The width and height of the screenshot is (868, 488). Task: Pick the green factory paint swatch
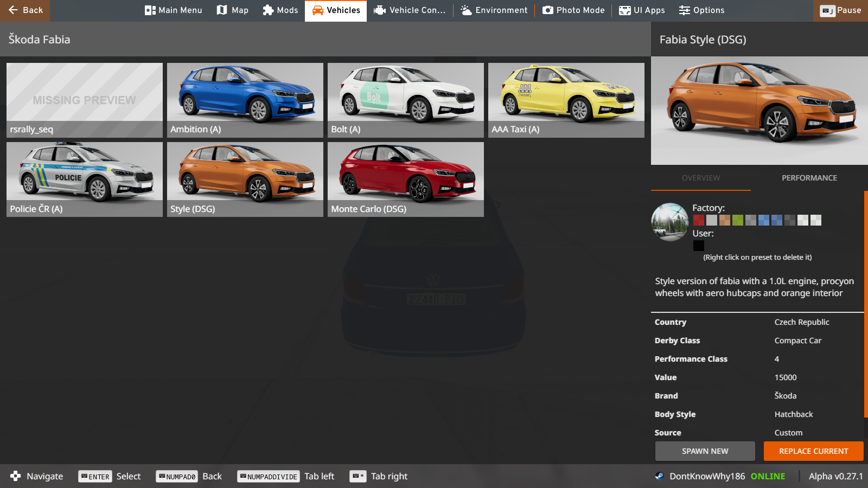tap(738, 220)
